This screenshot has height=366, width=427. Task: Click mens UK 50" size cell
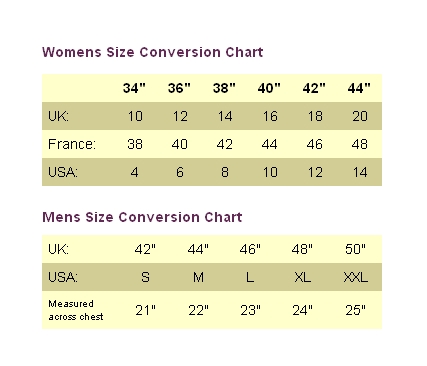355,249
